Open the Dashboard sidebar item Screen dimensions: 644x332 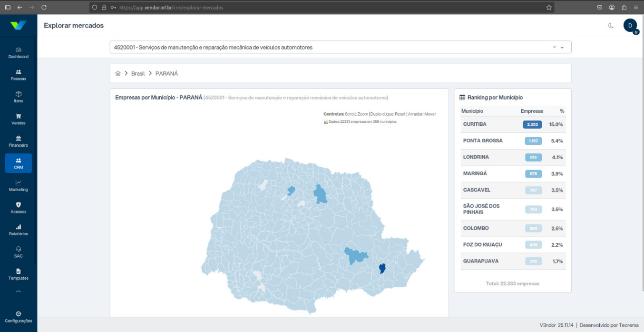(x=19, y=53)
